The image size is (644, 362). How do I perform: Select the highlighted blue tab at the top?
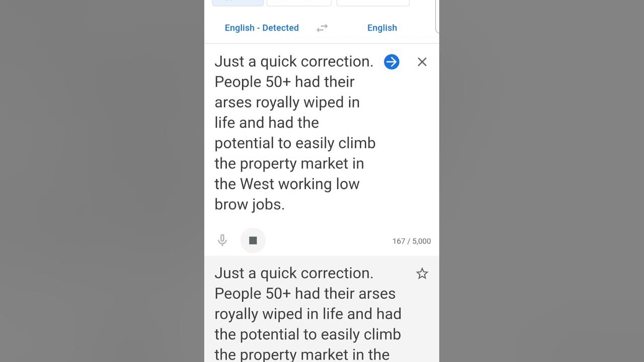238,3
